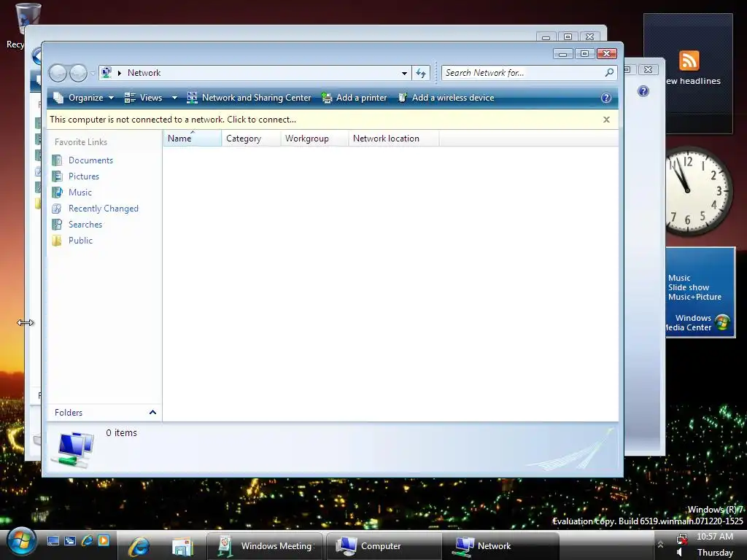
Task: Click the Back navigation arrow in Network window
Action: 58,74
